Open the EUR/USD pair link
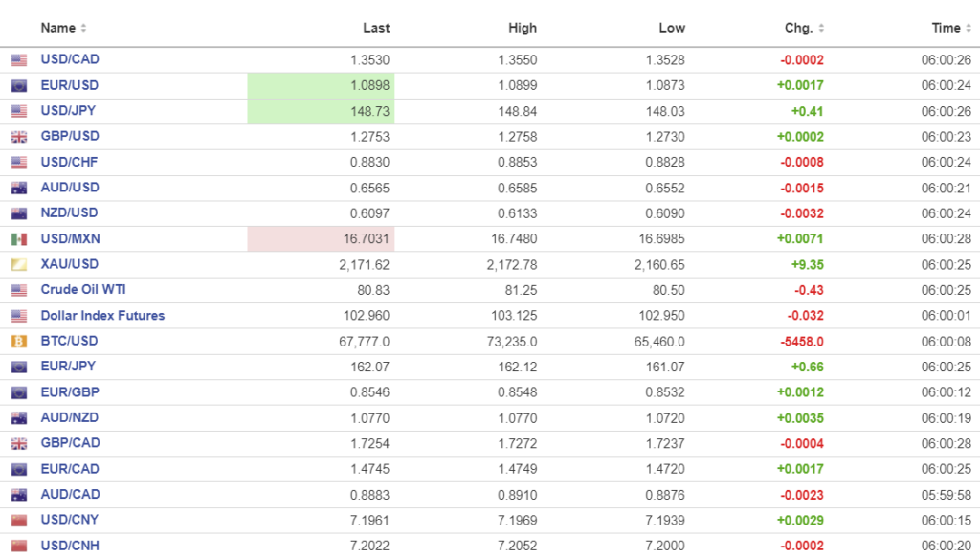This screenshot has height=558, width=980. tap(70, 85)
